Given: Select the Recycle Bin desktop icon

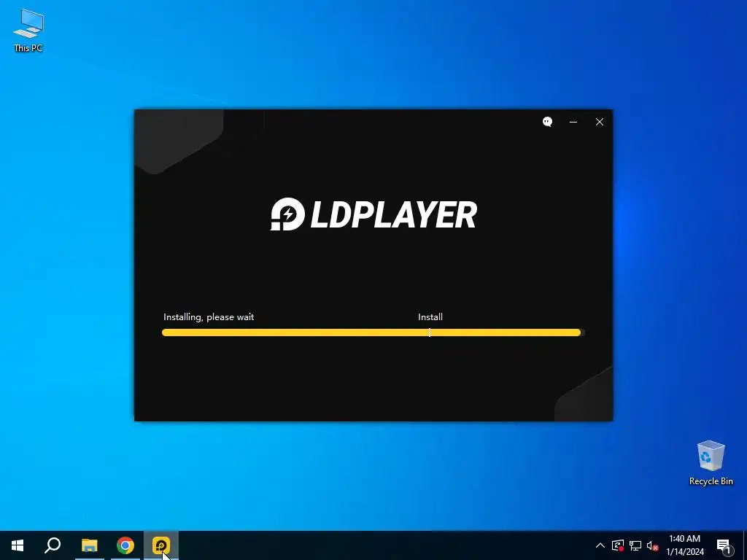Looking at the screenshot, I should pos(711,463).
